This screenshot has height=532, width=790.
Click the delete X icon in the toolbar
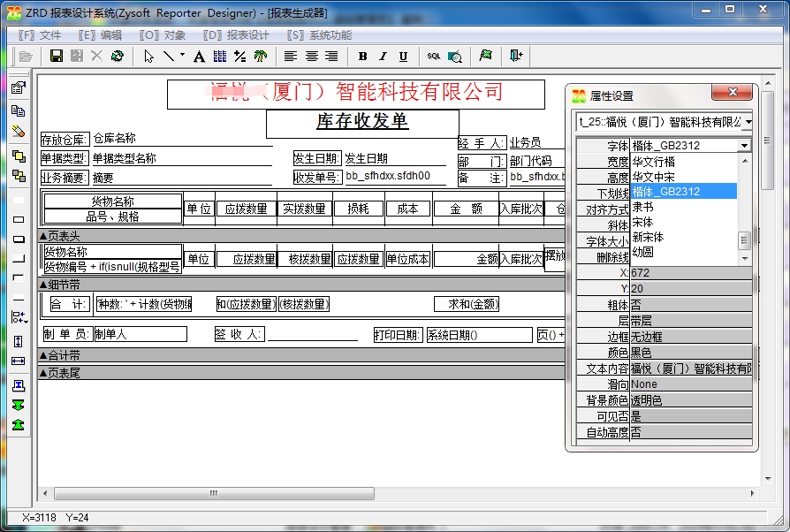click(x=96, y=56)
